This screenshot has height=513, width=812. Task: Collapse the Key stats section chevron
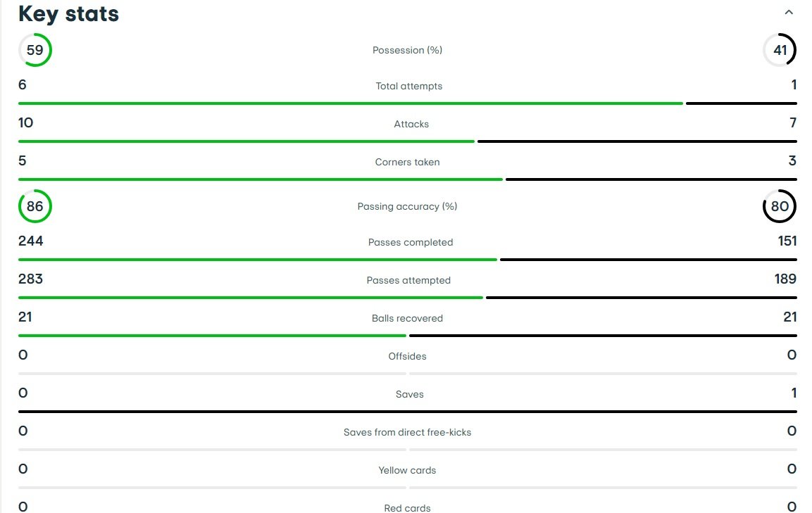pos(789,13)
